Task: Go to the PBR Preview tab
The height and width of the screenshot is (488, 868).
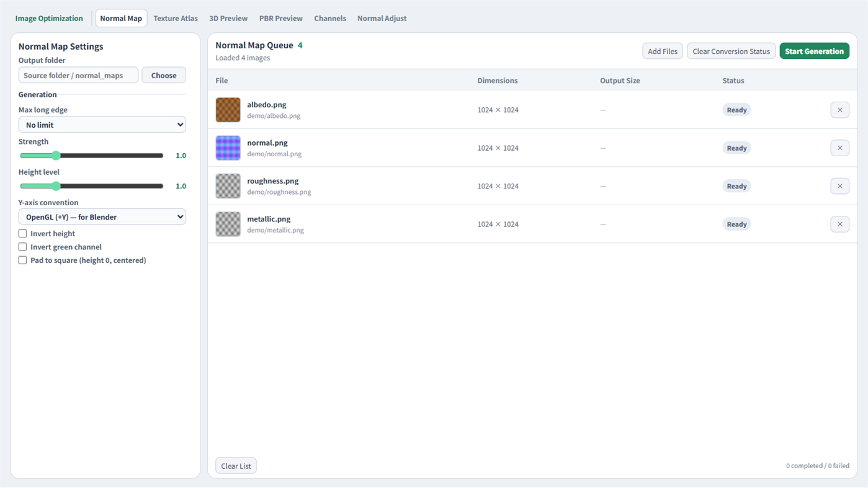Action: tap(281, 18)
